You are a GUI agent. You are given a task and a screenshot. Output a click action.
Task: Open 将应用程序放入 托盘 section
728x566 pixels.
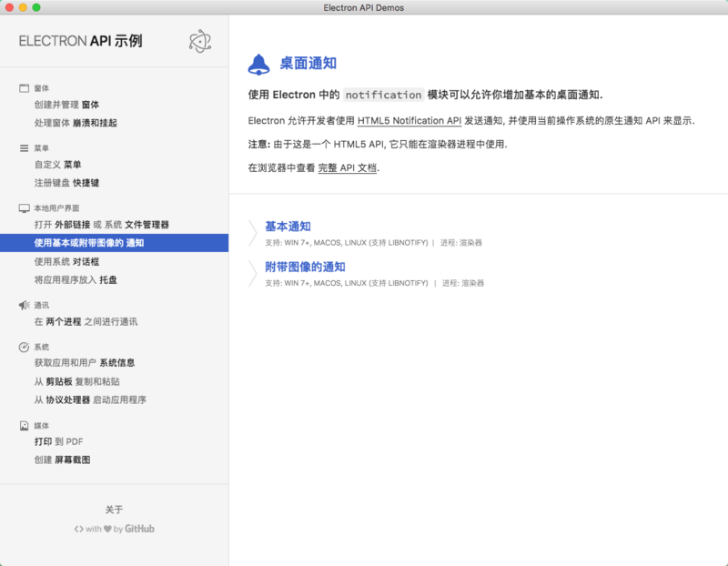[76, 279]
